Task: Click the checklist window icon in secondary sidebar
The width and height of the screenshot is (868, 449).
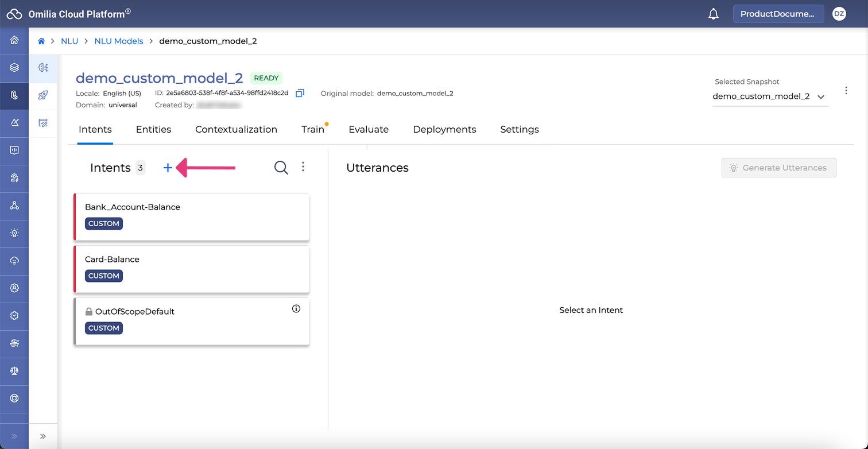Action: 43,123
